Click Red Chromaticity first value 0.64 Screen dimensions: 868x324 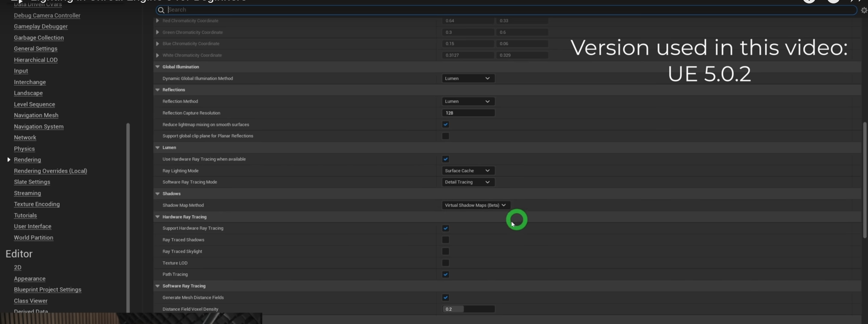coord(468,21)
